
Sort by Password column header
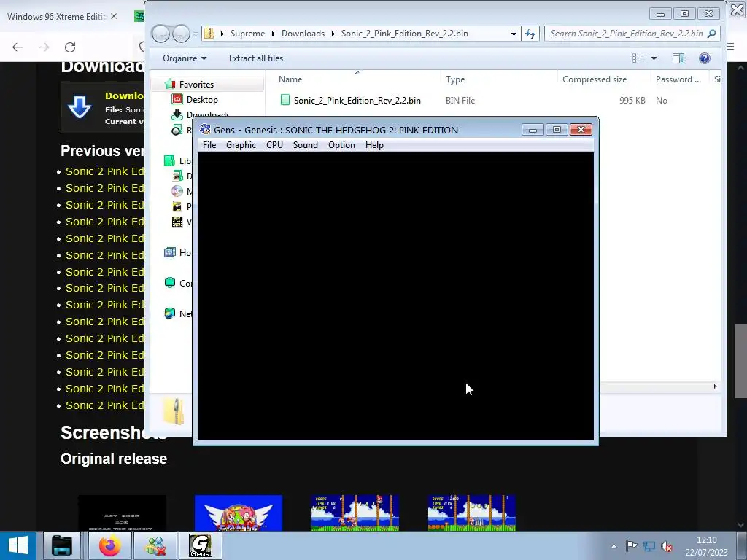point(679,79)
